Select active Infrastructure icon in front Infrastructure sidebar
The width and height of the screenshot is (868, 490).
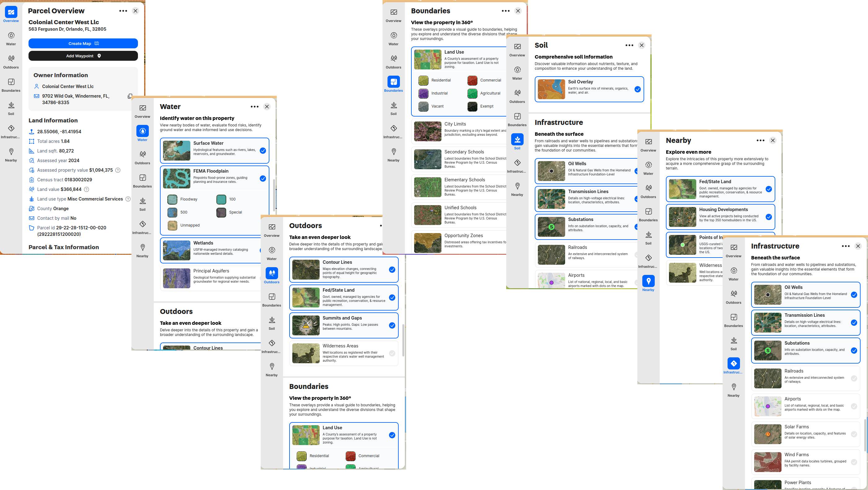pos(733,364)
